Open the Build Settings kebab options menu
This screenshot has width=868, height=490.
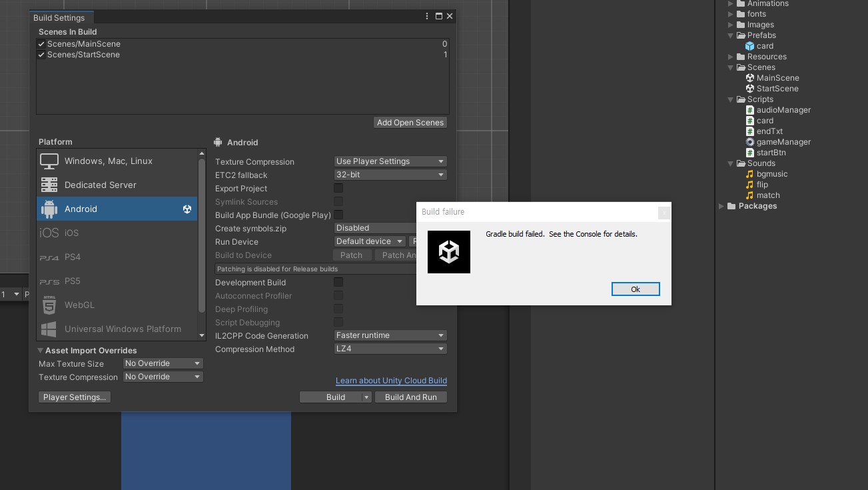427,16
